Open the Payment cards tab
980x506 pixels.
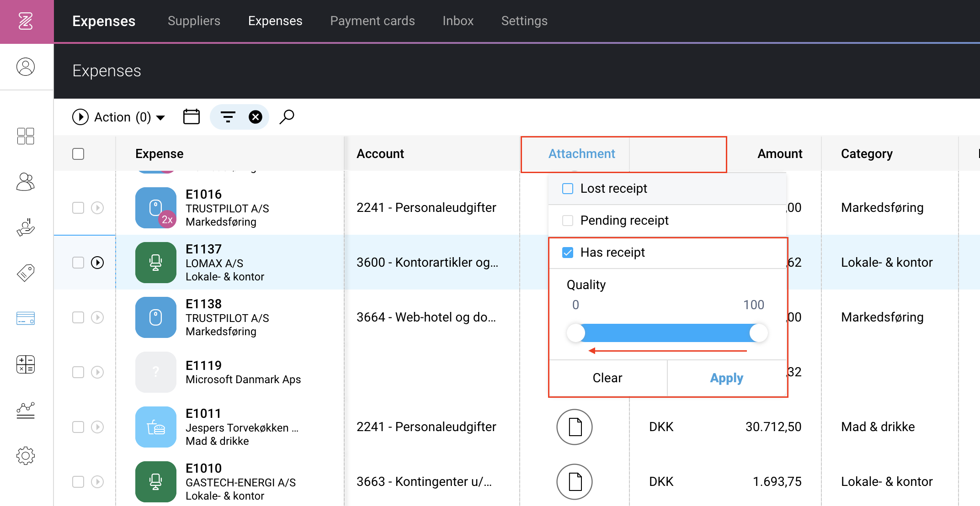(373, 21)
